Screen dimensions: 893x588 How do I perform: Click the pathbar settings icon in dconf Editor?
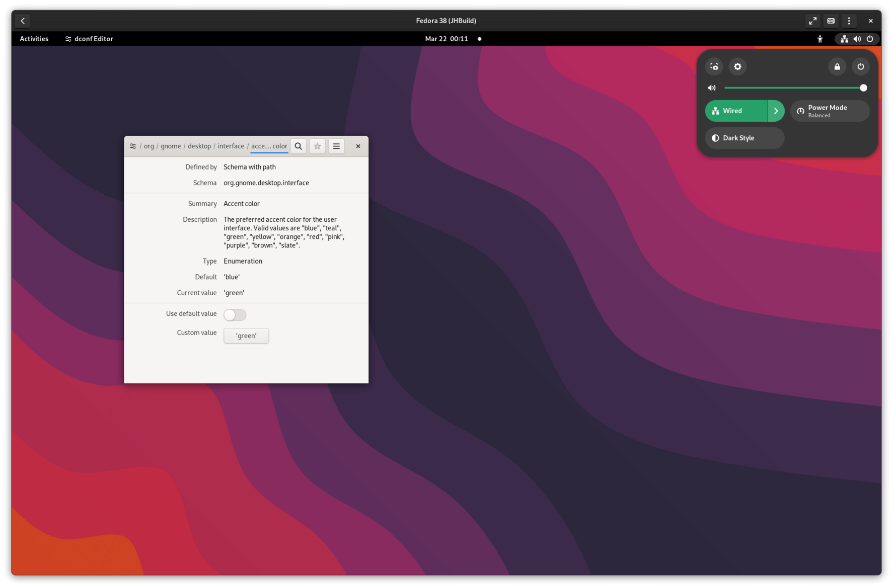point(133,146)
